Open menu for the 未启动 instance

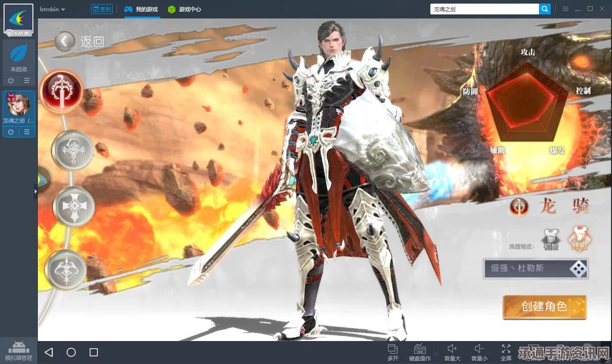27,81
